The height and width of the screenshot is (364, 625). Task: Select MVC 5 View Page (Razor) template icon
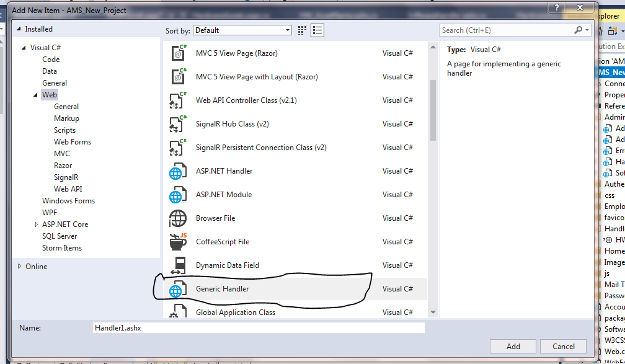pyautogui.click(x=178, y=53)
